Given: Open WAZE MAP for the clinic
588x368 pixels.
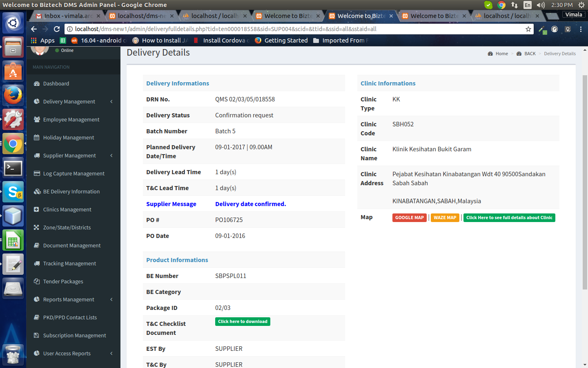Looking at the screenshot, I should tap(445, 218).
